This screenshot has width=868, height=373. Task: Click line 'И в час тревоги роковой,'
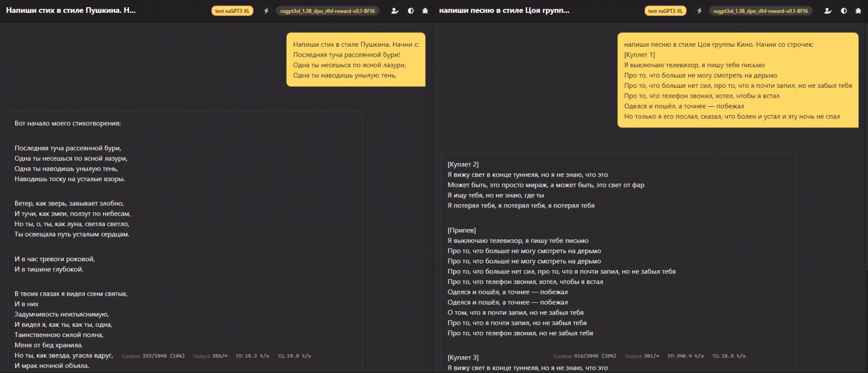coord(55,259)
